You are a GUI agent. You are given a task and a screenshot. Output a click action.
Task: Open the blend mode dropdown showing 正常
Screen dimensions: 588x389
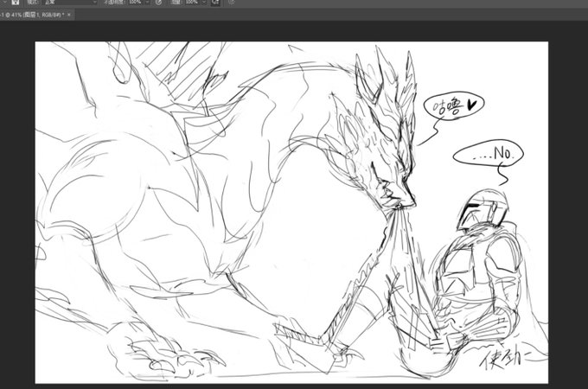pos(70,3)
